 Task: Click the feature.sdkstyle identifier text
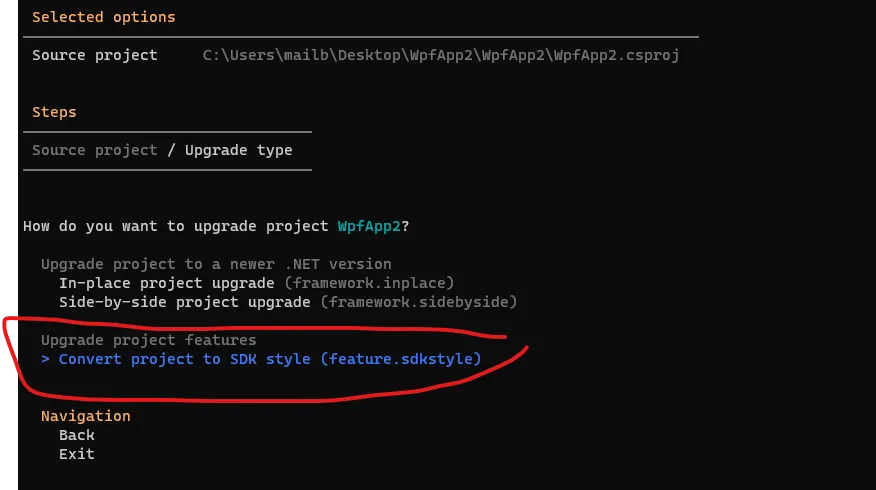pos(401,359)
